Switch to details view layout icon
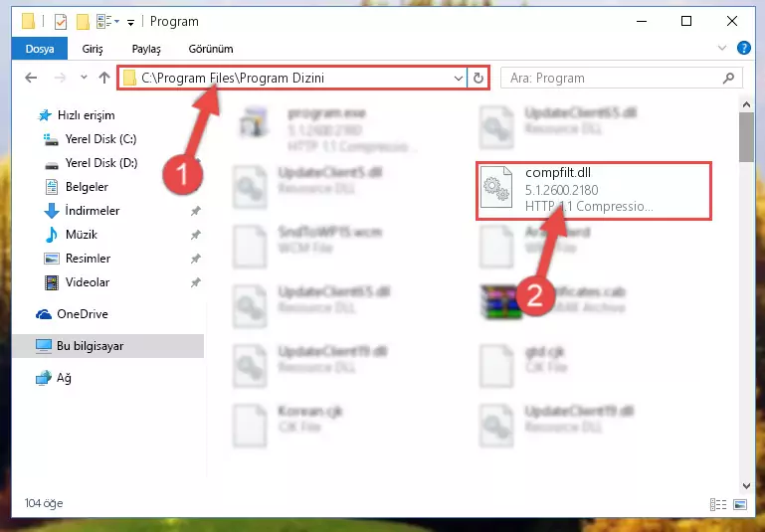Image resolution: width=765 pixels, height=532 pixels. tap(717, 504)
